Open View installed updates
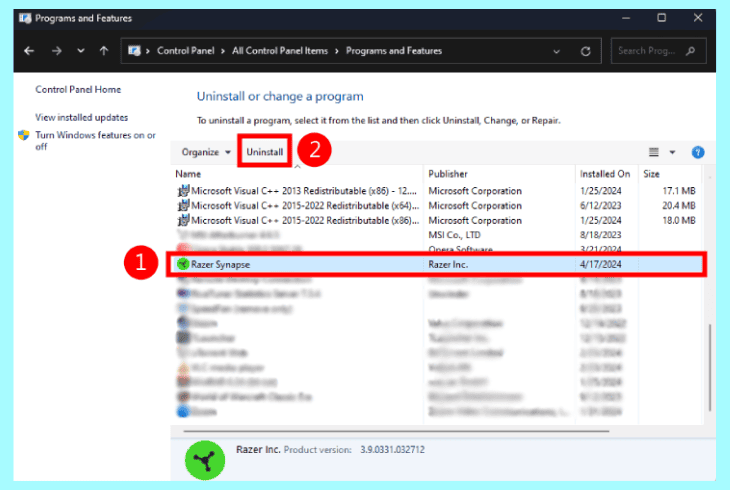730x490 pixels. pyautogui.click(x=81, y=117)
